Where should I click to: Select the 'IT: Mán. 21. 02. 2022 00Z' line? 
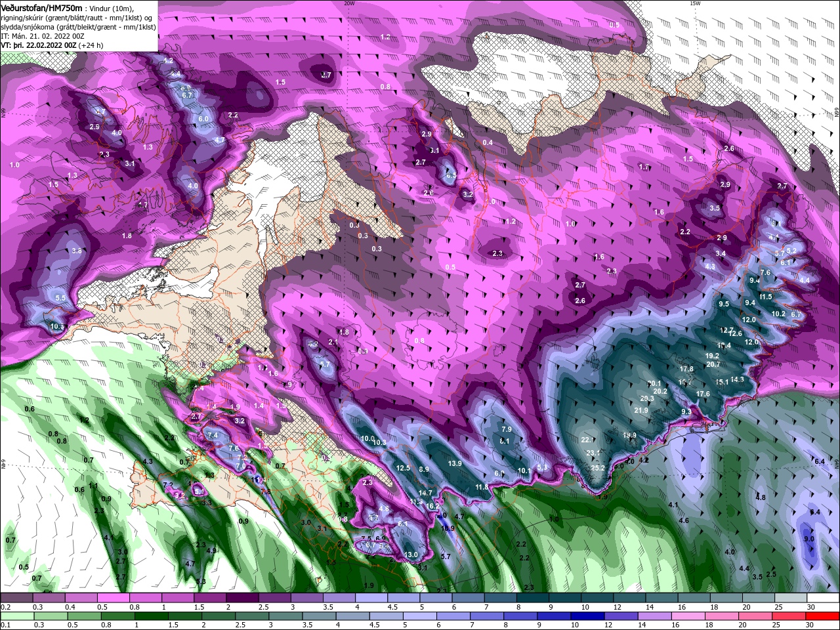(x=42, y=35)
